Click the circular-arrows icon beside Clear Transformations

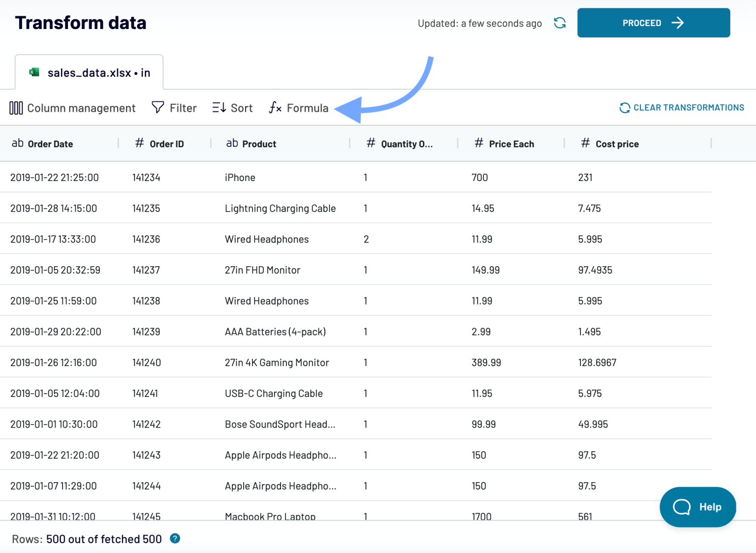[x=624, y=107]
